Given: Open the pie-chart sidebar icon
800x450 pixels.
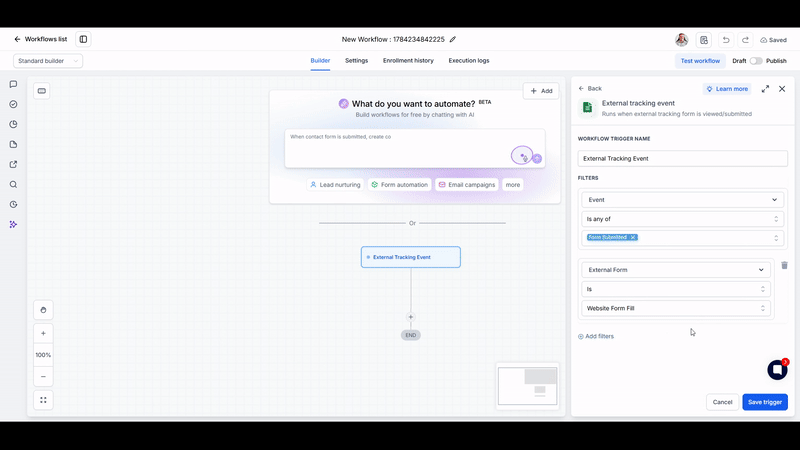Looking at the screenshot, I should pos(13,124).
